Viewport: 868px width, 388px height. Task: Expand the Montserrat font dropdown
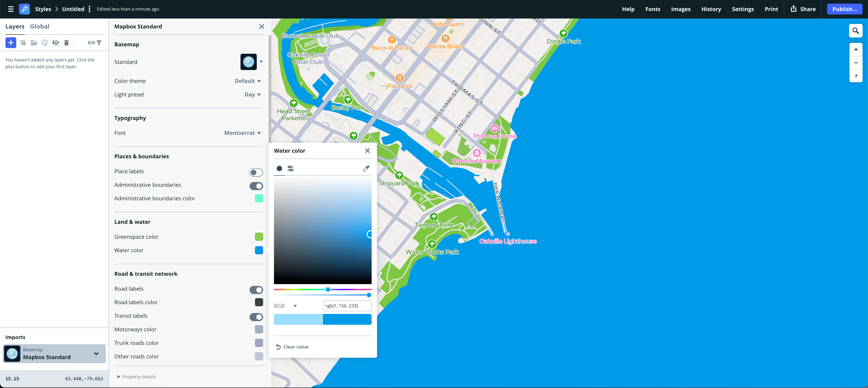point(242,133)
